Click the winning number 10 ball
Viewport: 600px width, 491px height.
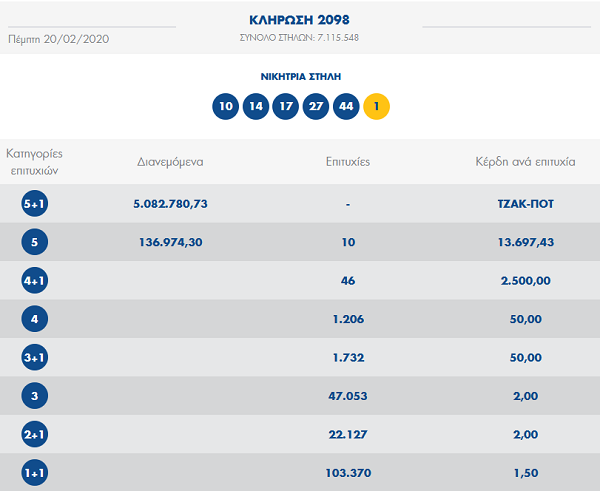tap(225, 105)
